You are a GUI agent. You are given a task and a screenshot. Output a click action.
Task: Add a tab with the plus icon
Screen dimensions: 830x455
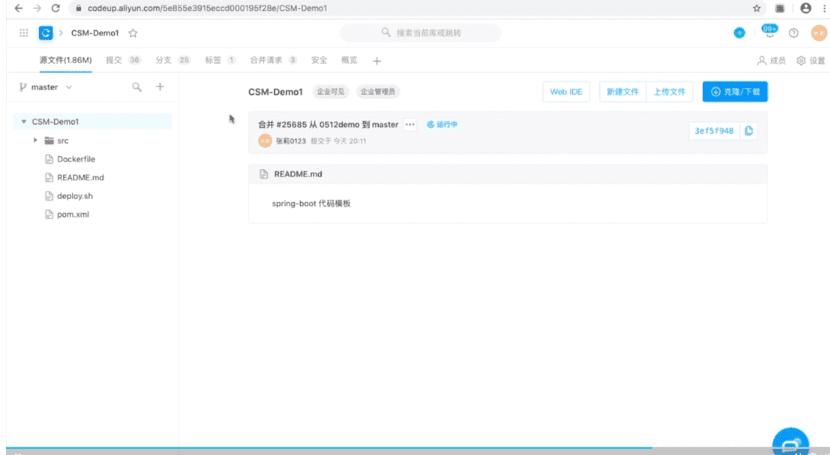[x=376, y=61]
